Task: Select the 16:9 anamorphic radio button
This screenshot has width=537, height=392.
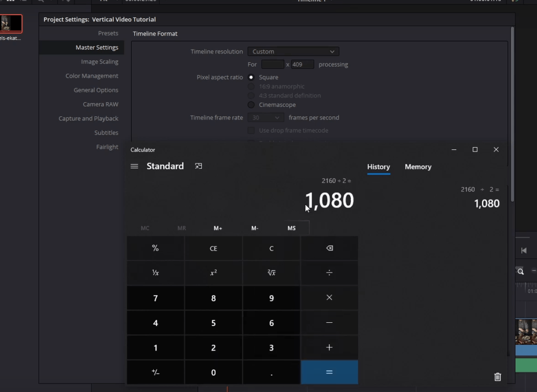Action: [x=251, y=86]
